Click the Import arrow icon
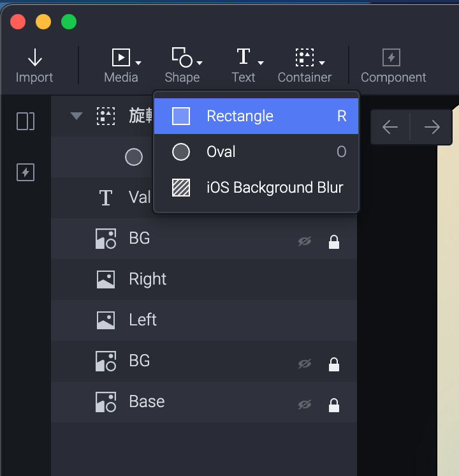 34,59
